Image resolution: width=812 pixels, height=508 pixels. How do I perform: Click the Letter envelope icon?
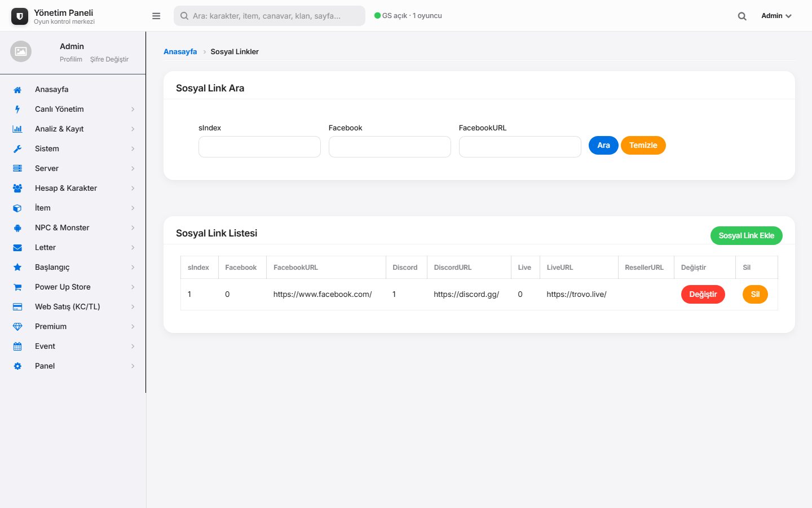17,248
